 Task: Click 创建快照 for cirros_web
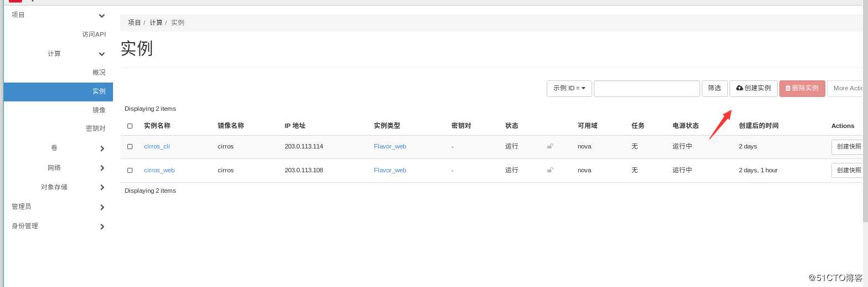click(848, 170)
